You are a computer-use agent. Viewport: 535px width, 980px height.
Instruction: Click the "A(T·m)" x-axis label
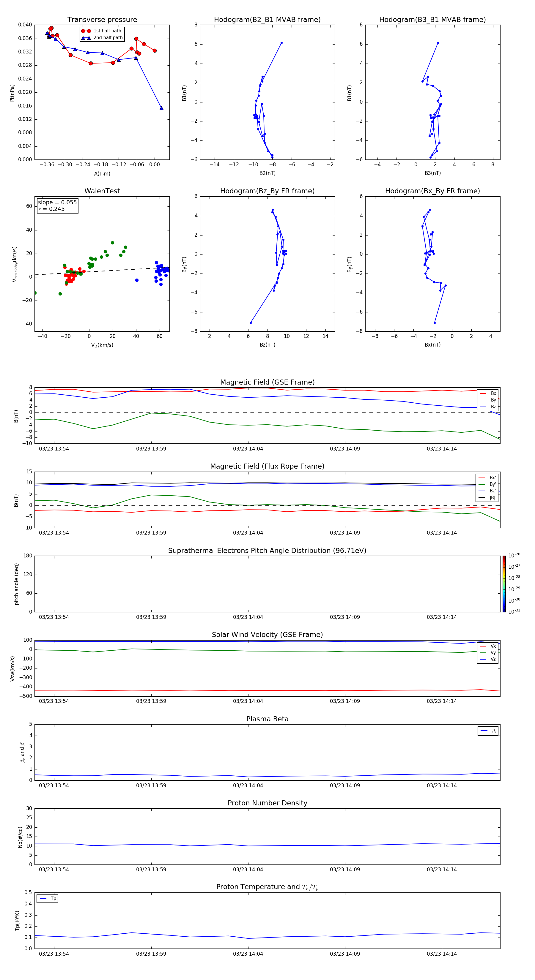click(x=102, y=174)
